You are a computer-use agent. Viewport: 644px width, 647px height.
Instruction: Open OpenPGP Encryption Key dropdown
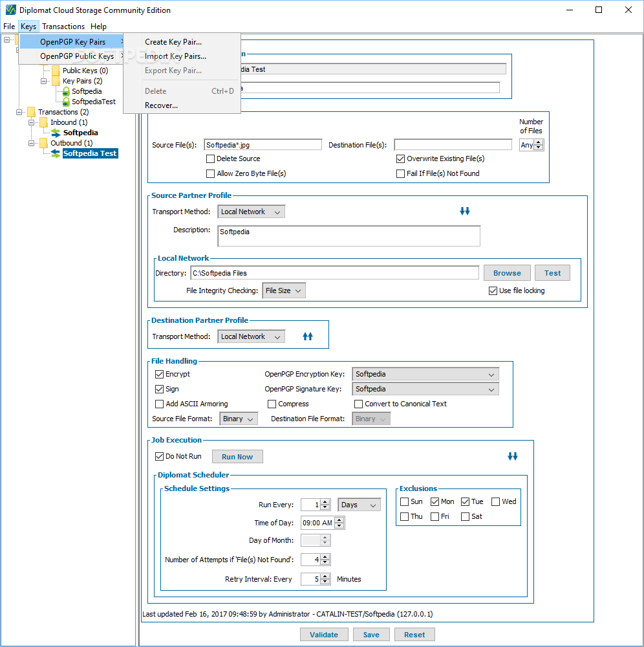tap(425, 374)
